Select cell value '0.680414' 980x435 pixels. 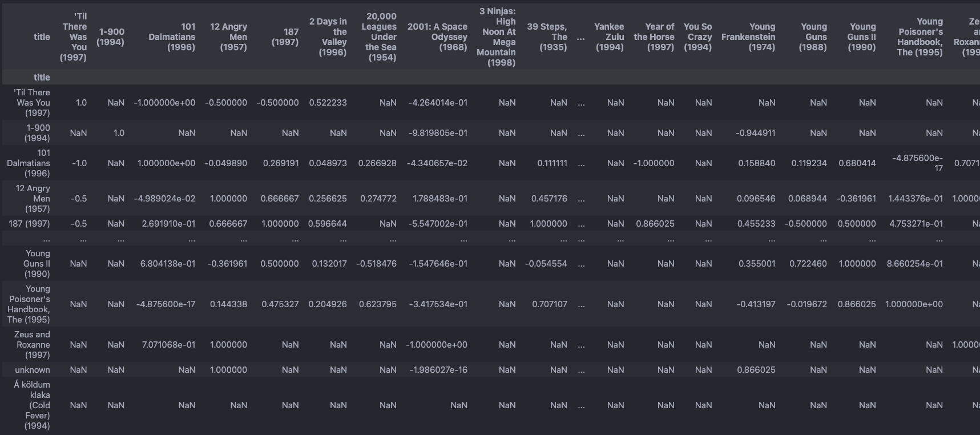(x=857, y=163)
